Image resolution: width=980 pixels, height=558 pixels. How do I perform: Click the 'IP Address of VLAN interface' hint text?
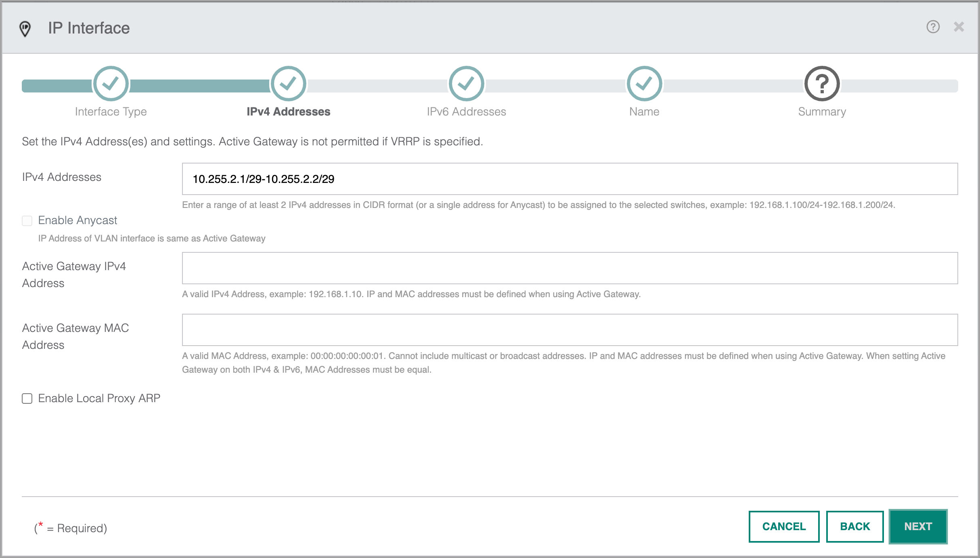152,239
